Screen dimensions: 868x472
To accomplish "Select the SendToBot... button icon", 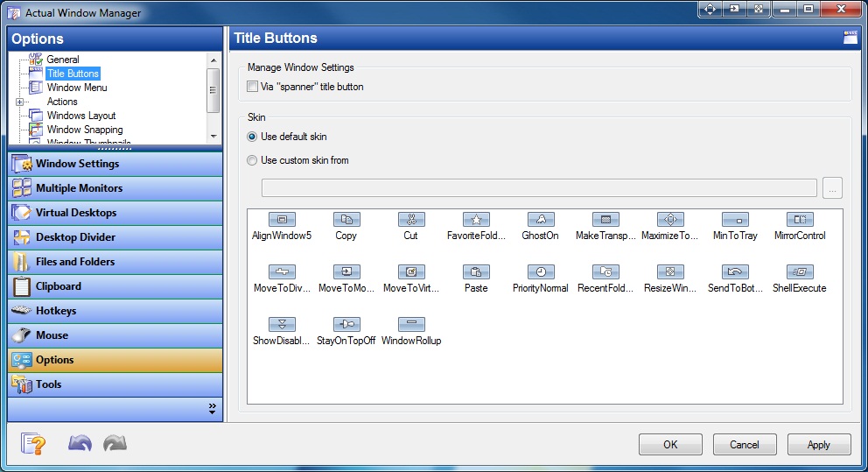I will (735, 272).
